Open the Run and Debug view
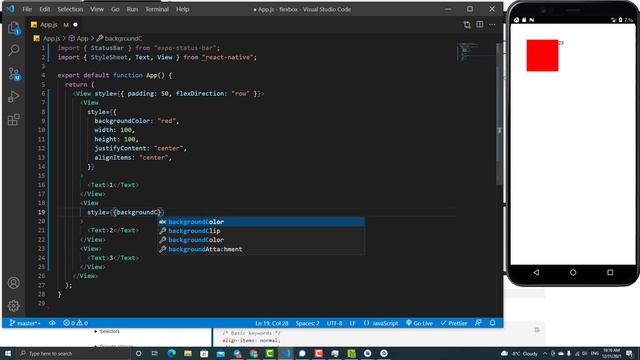The width and height of the screenshot is (640, 360). click(x=13, y=97)
